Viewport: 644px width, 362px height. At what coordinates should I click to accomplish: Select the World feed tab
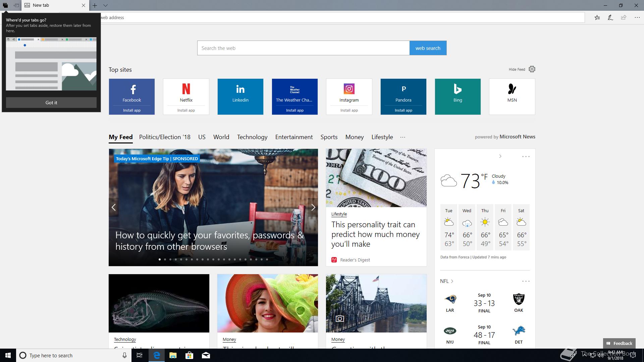tap(221, 137)
